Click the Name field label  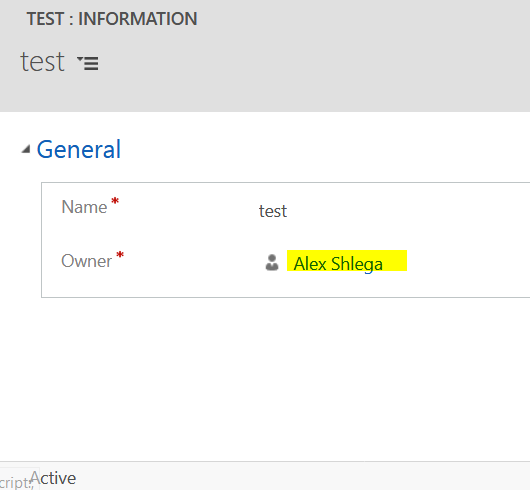coord(84,207)
